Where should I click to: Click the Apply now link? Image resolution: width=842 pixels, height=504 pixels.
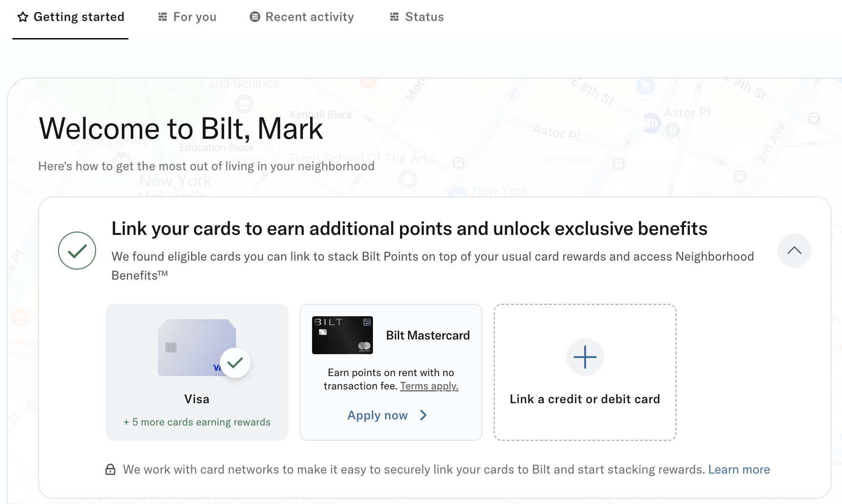point(377,415)
